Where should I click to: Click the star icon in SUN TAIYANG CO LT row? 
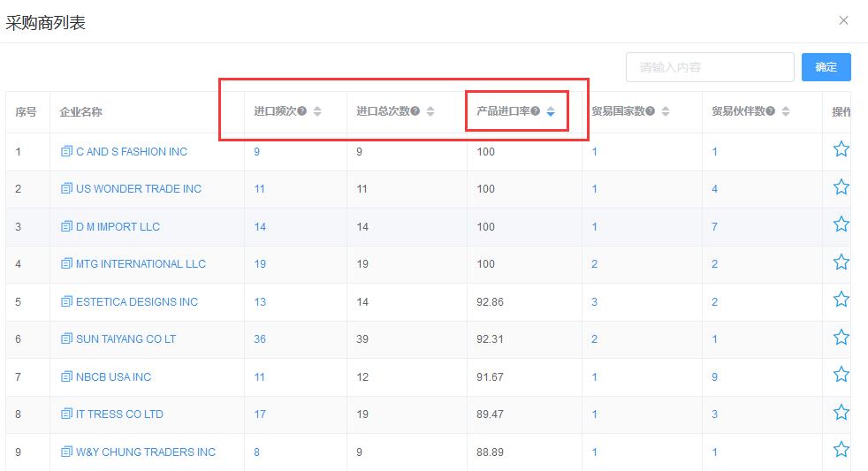coord(841,338)
